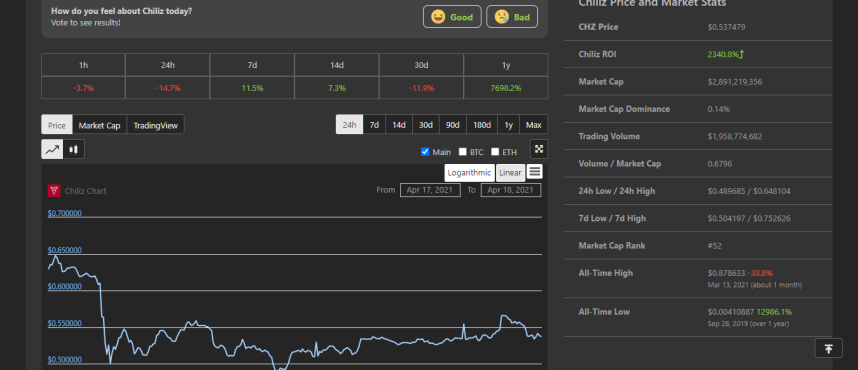Open fullscreen chart expand icon
Image resolution: width=858 pixels, height=370 pixels.
click(x=538, y=149)
